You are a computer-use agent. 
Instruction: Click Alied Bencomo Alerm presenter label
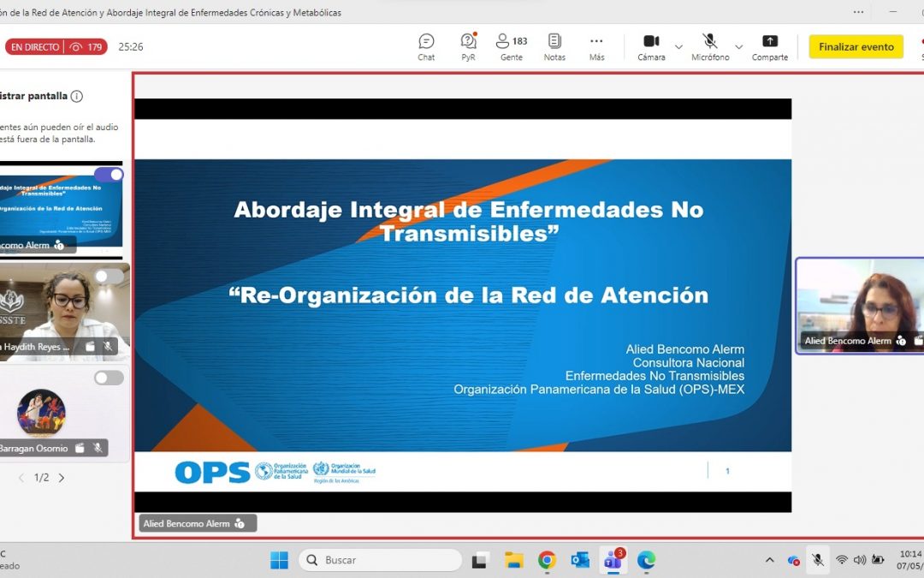198,523
